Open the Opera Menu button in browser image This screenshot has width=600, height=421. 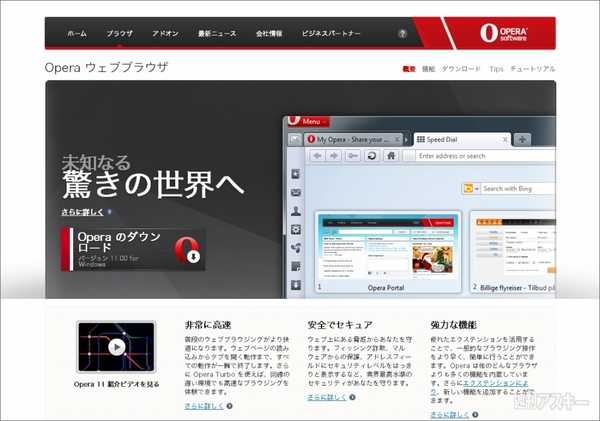[x=308, y=121]
